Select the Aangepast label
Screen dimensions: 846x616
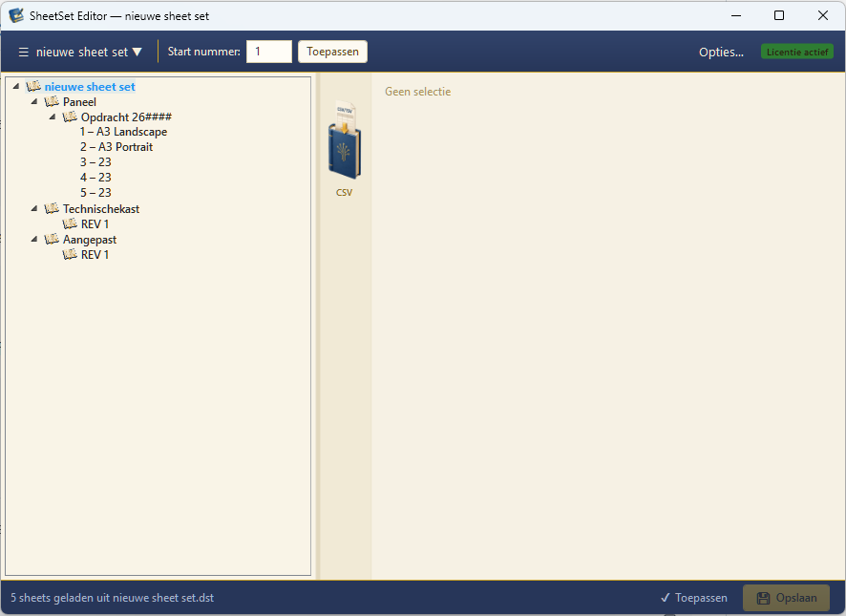pyautogui.click(x=90, y=240)
